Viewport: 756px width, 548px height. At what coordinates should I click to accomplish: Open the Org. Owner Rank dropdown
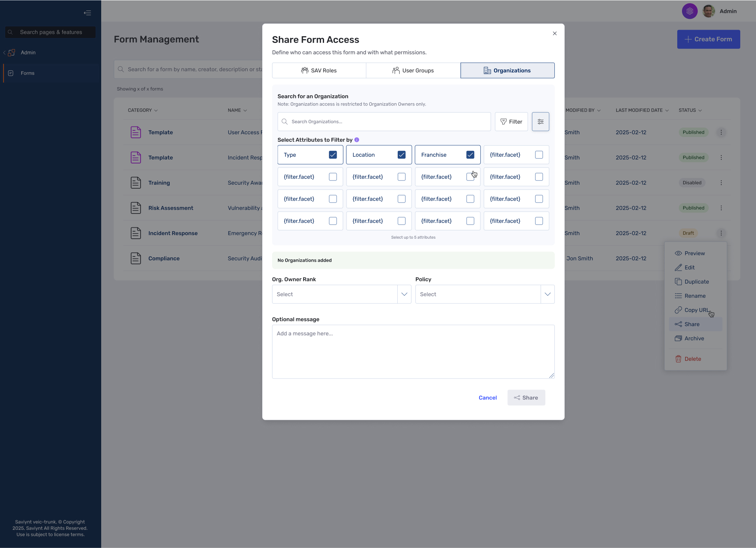341,294
